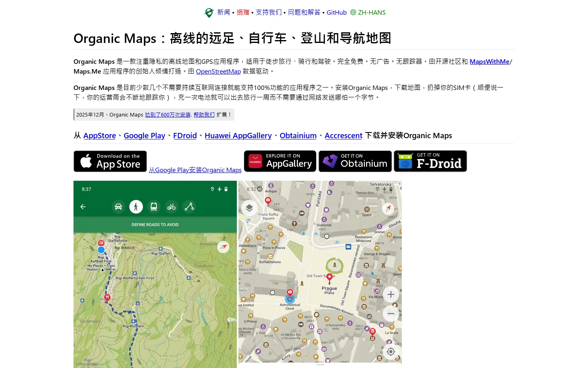
Task: Select the pedestrian routing mode icon
Action: (136, 207)
